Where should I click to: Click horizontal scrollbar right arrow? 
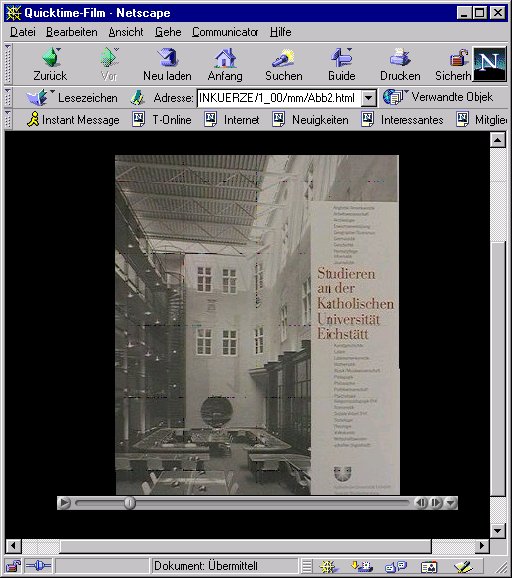pyautogui.click(x=482, y=545)
